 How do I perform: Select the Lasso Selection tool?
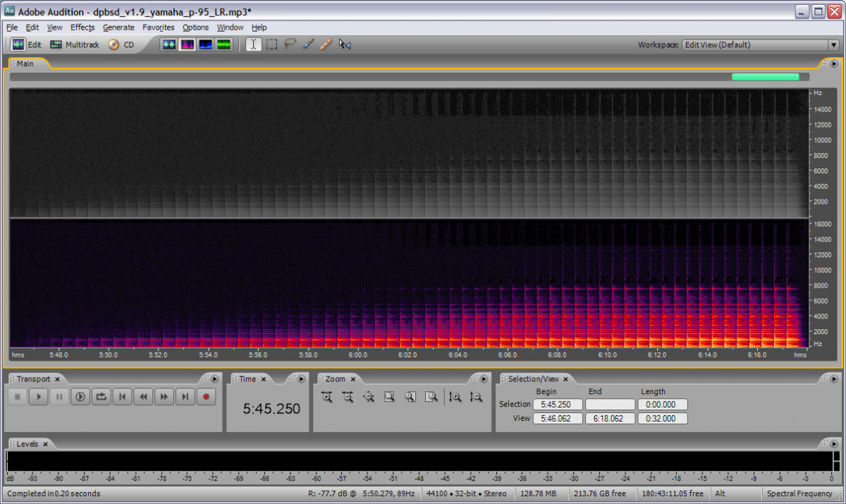coord(290,44)
